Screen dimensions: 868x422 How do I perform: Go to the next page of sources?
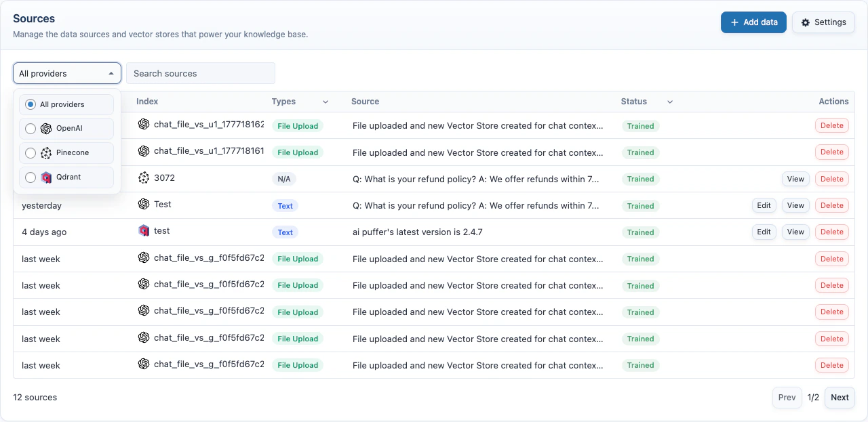840,397
